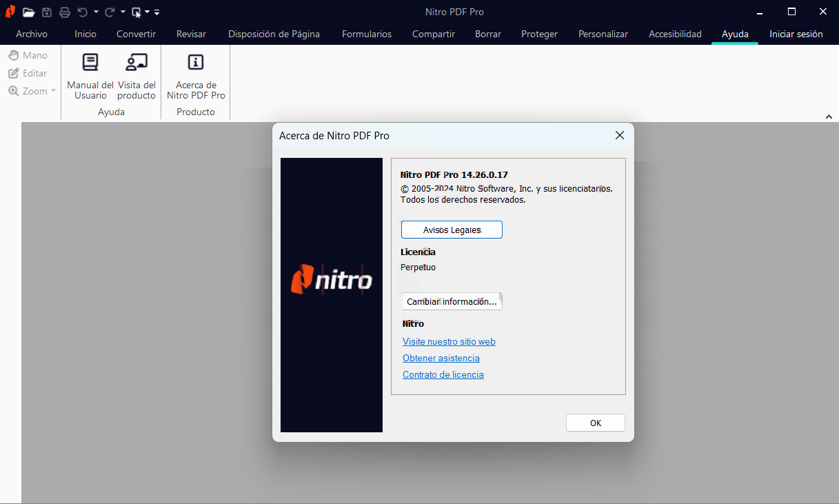Click the Save floppy disk icon
Image resolution: width=839 pixels, height=504 pixels.
pyautogui.click(x=47, y=12)
